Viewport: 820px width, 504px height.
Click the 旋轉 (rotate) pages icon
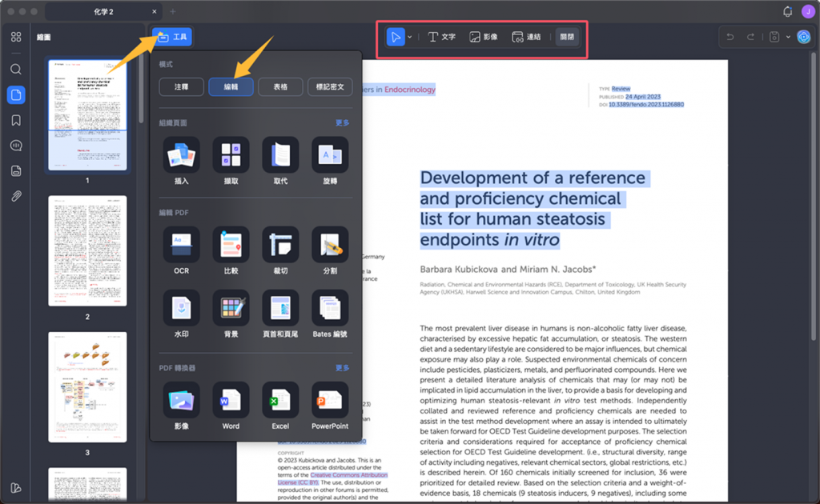[330, 154]
